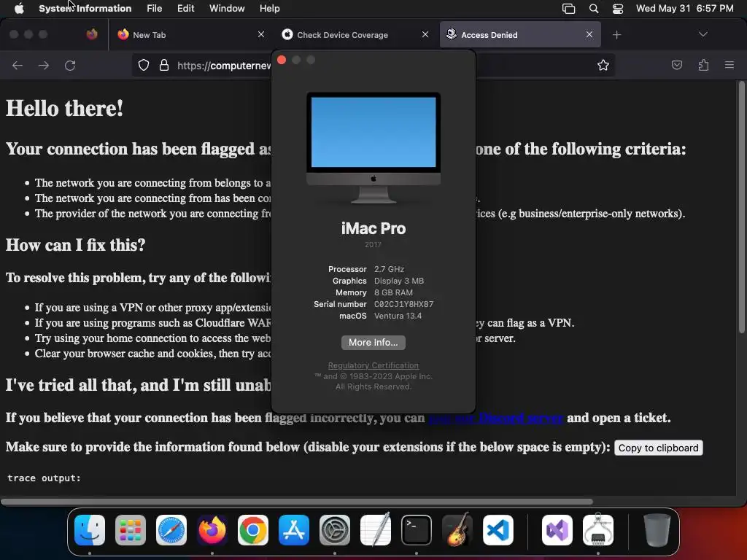Click the serial number C02CJ1Y8HX87
Viewport: 747px width, 560px height.
pos(403,304)
